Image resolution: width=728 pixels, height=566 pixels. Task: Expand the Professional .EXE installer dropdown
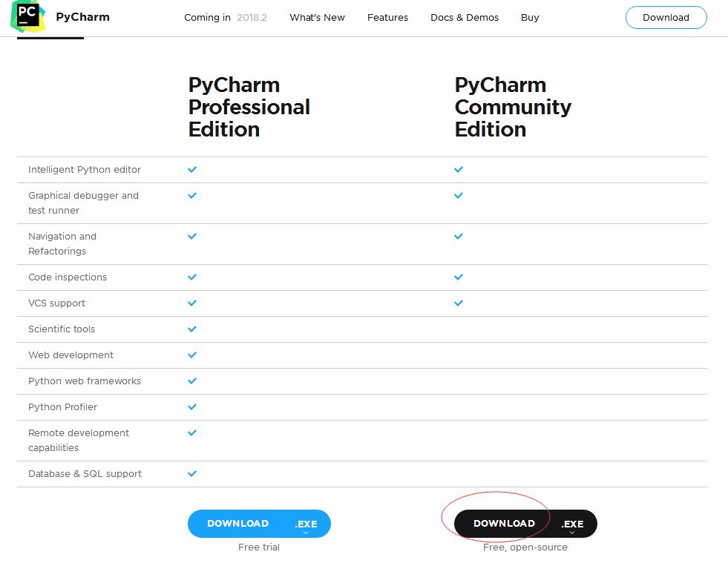pyautogui.click(x=306, y=524)
